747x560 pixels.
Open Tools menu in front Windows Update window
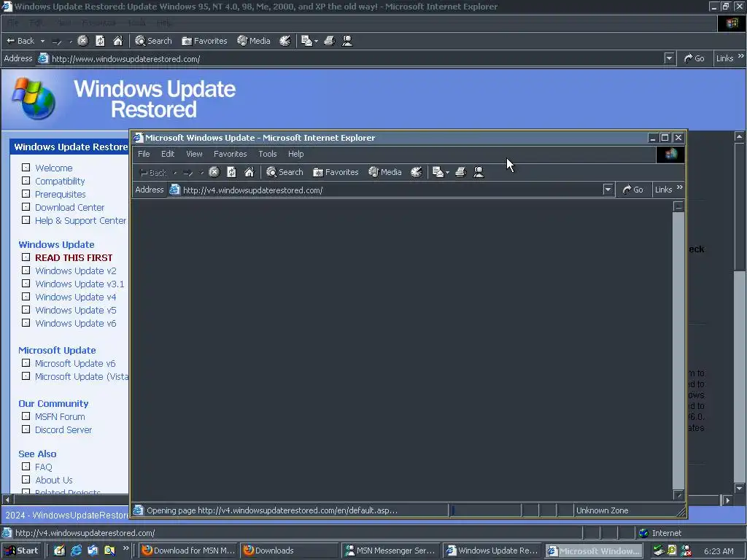[x=268, y=154]
